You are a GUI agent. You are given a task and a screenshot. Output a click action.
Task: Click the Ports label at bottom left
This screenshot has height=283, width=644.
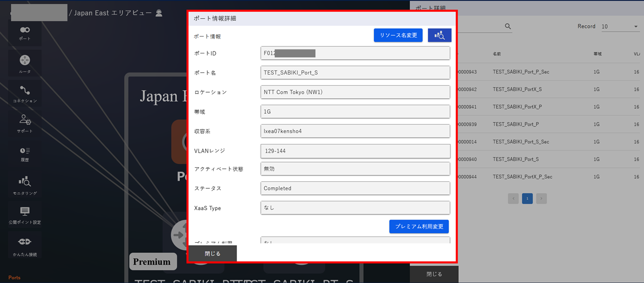coord(14,277)
